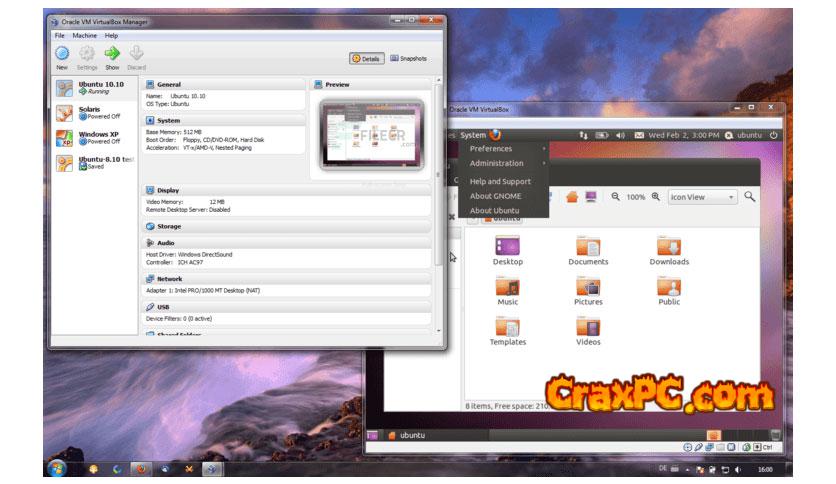The image size is (836, 484).
Task: Open the File menu in VirtualBox Manager
Action: pyautogui.click(x=60, y=36)
